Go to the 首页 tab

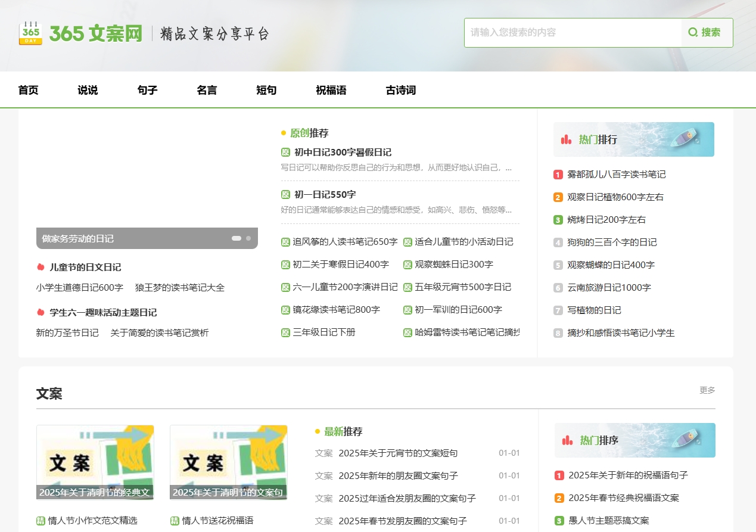coord(28,90)
